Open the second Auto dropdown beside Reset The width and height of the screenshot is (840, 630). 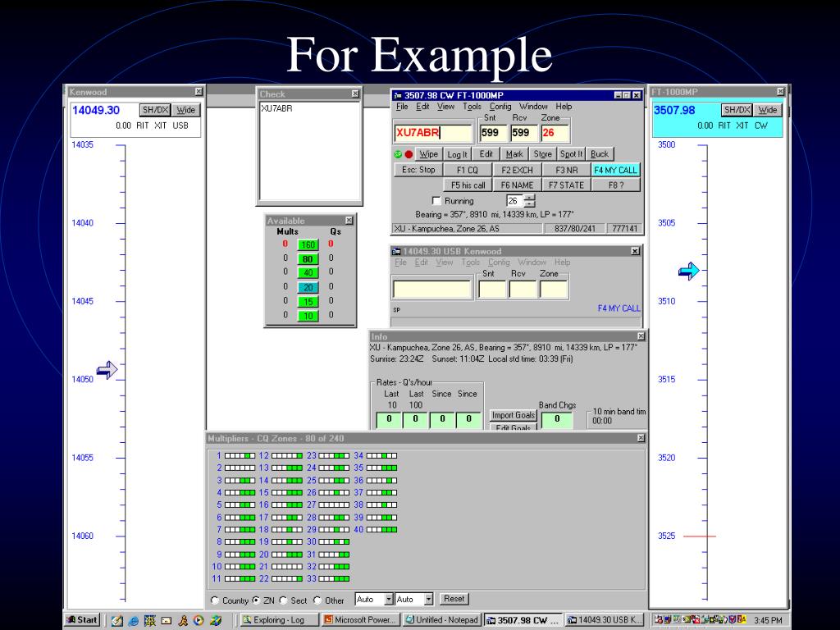tap(428, 599)
